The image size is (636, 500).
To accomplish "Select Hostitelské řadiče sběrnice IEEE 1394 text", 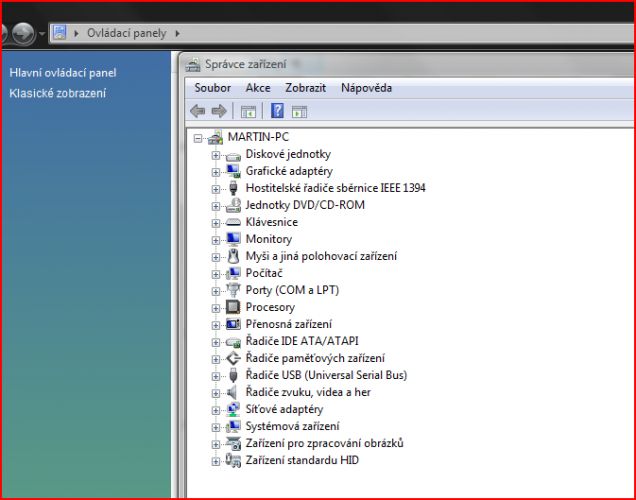I will click(335, 188).
